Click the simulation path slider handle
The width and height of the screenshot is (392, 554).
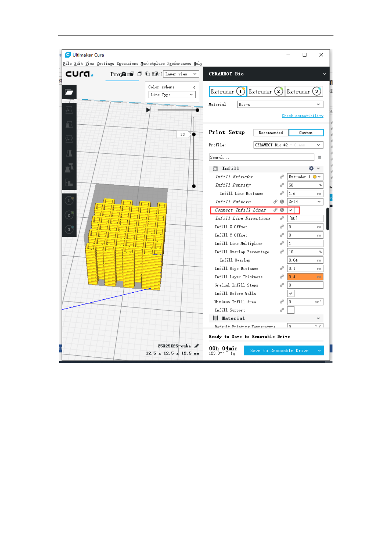tap(197, 110)
